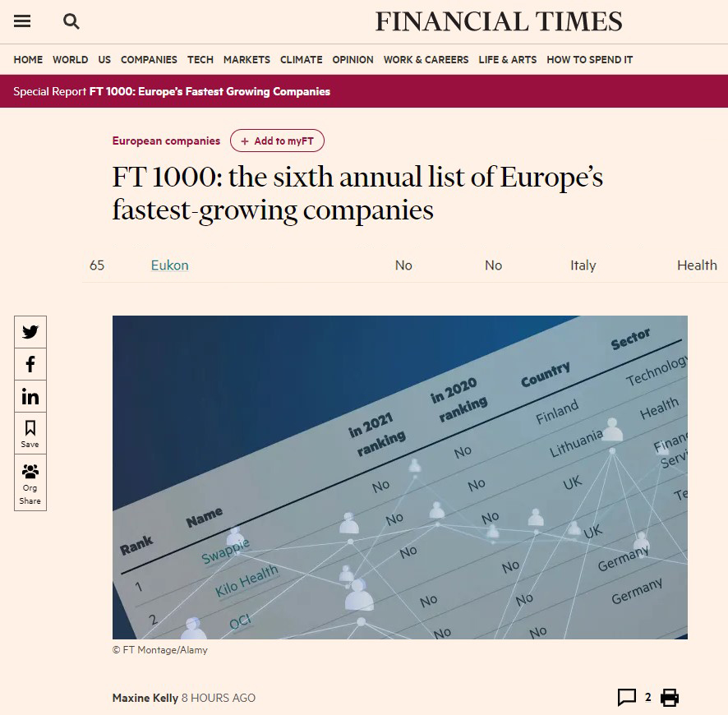Open comments via speech bubble icon
This screenshot has height=715, width=728.
point(626,698)
